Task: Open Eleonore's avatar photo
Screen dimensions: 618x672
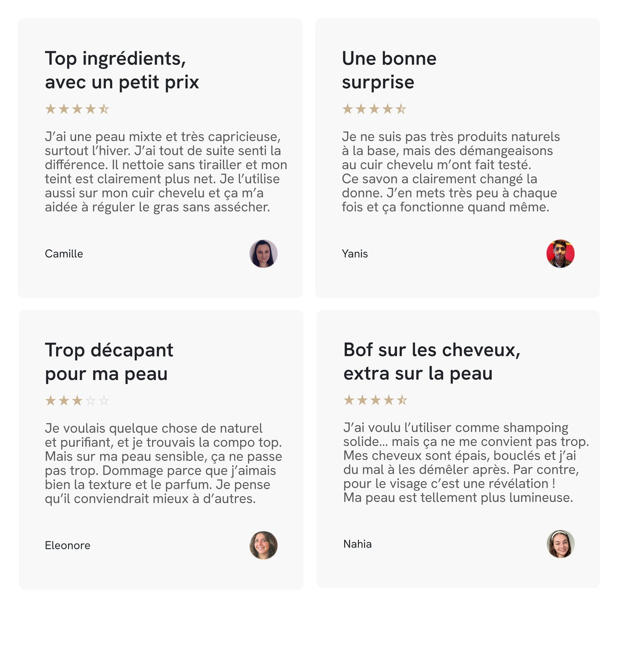Action: tap(264, 545)
